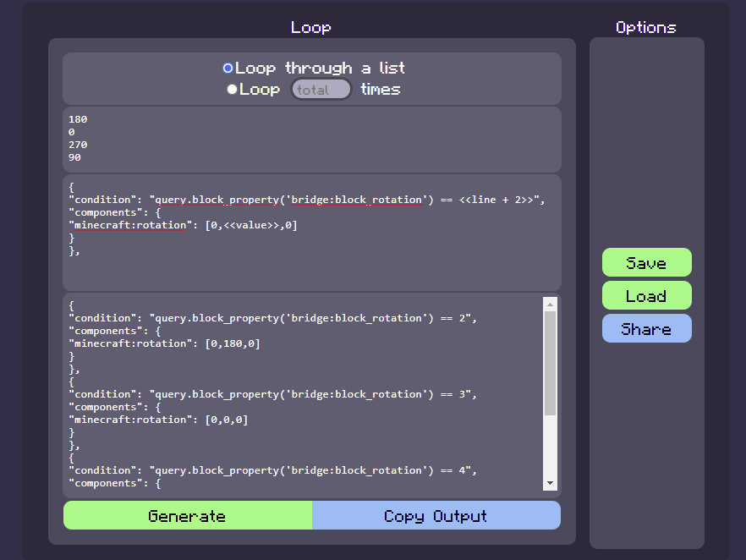
Task: Click the Load button in Options panel
Action: 646,295
